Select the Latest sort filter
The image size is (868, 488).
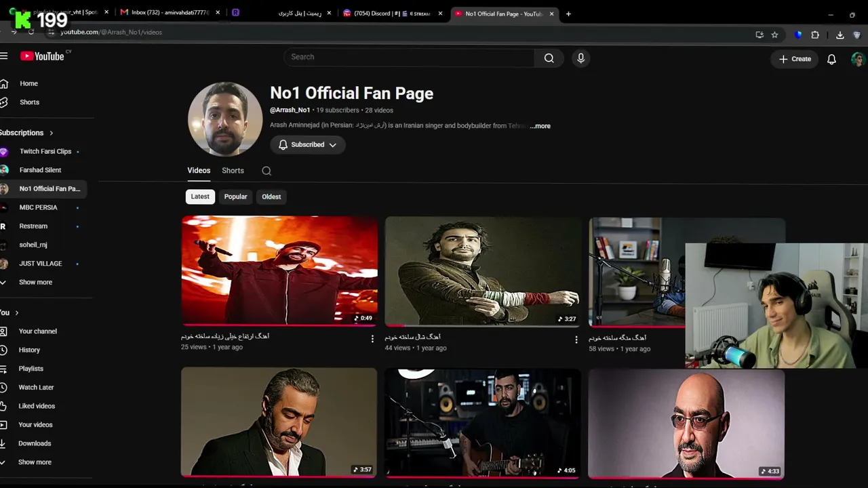(x=200, y=197)
